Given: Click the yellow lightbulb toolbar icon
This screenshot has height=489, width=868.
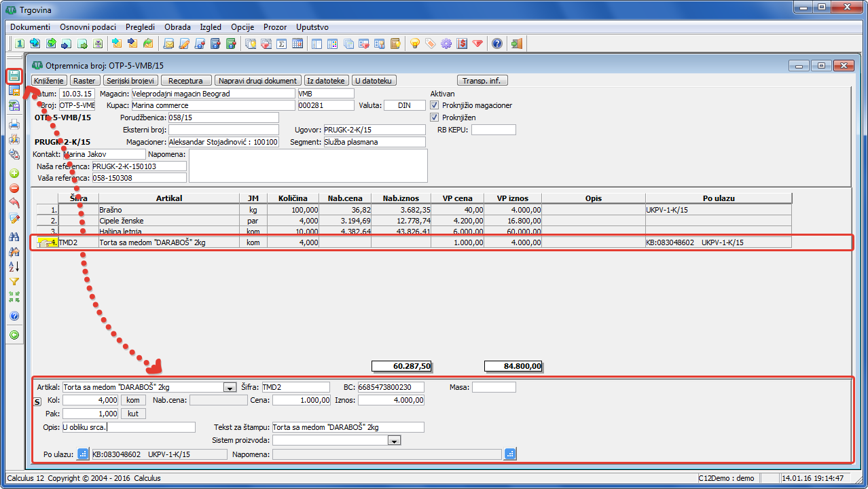Looking at the screenshot, I should 414,44.
